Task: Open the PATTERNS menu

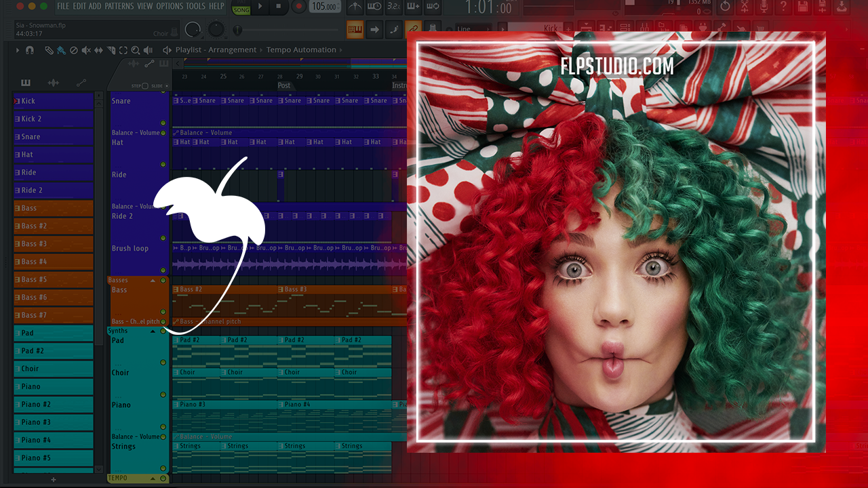Action: tap(119, 6)
